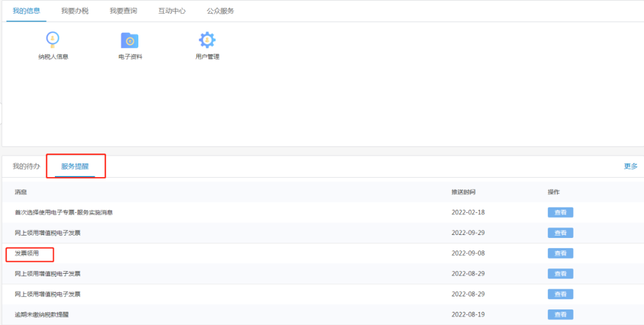644x325 pixels.
Task: Click 查看 for the 发票领用 row
Action: [x=560, y=253]
